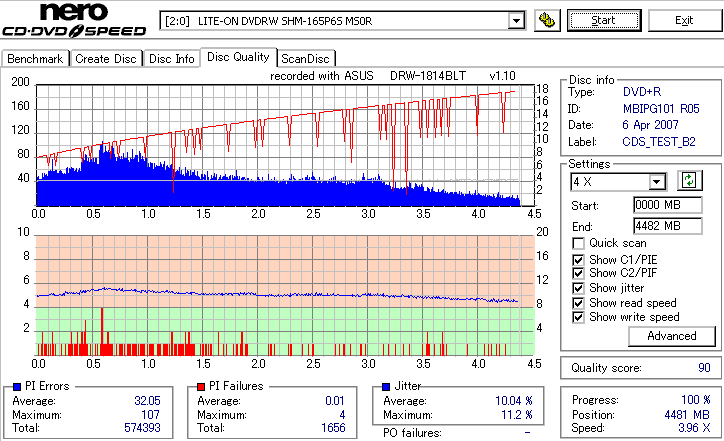Switch to the Benchmark tab

pos(35,59)
